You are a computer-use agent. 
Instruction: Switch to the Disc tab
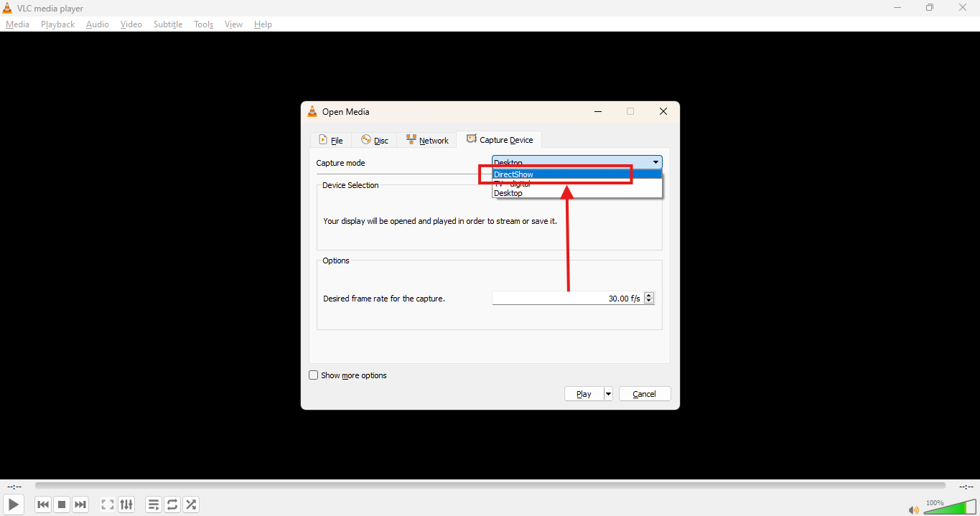point(375,140)
